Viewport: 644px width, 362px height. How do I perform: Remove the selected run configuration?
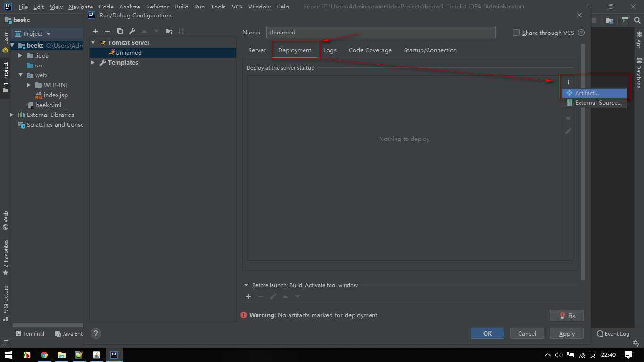point(107,31)
